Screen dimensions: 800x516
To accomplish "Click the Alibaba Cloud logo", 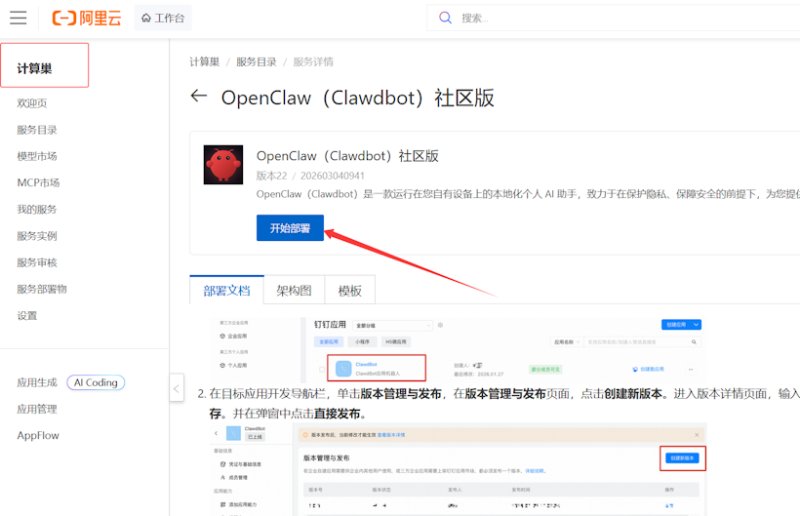I will click(x=86, y=18).
